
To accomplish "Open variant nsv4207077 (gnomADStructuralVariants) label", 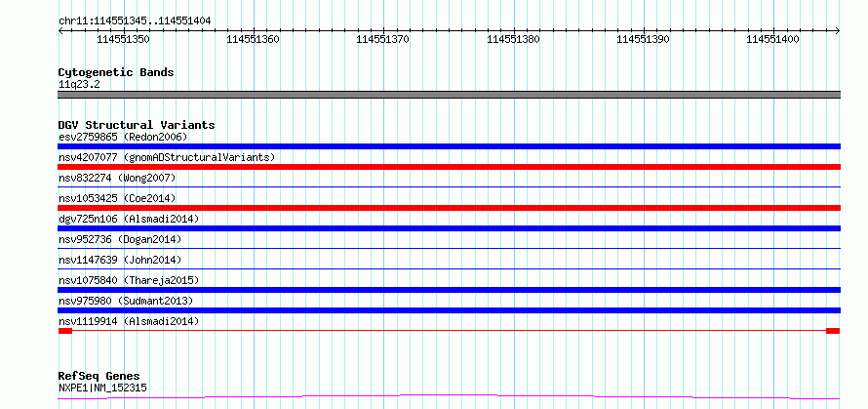I will pos(167,157).
